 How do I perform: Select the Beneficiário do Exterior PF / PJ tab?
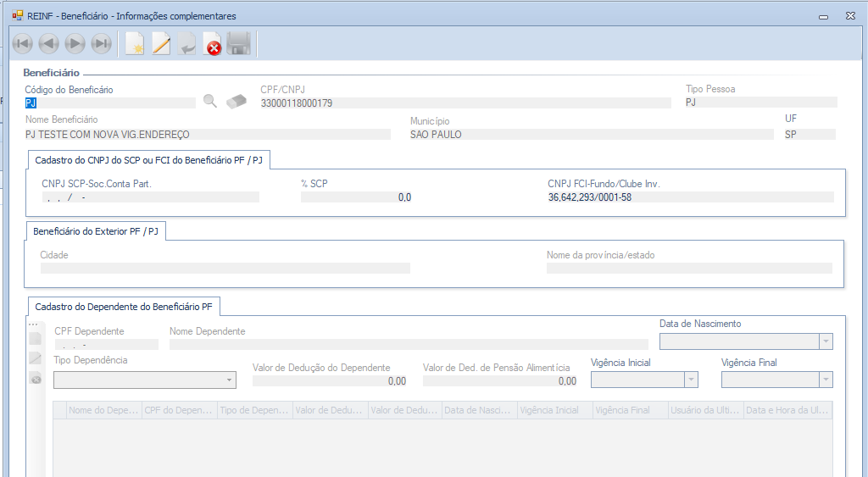(96, 231)
